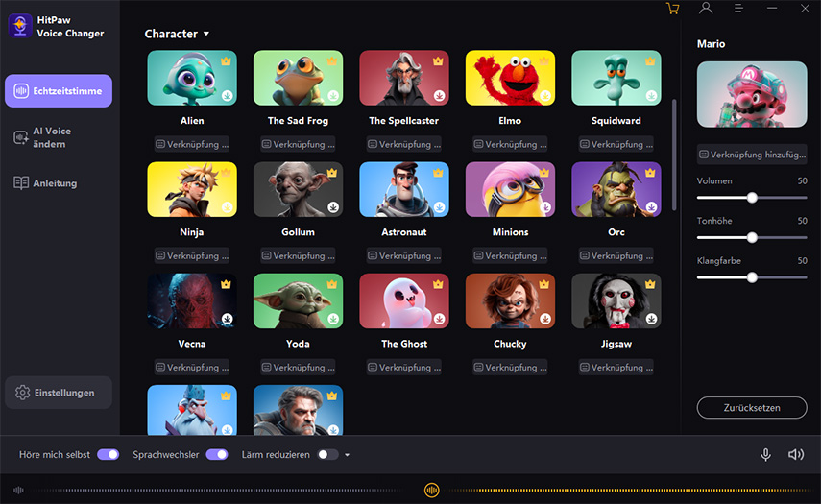821x504 pixels.
Task: Click the download badge on Squidward
Action: (x=651, y=96)
